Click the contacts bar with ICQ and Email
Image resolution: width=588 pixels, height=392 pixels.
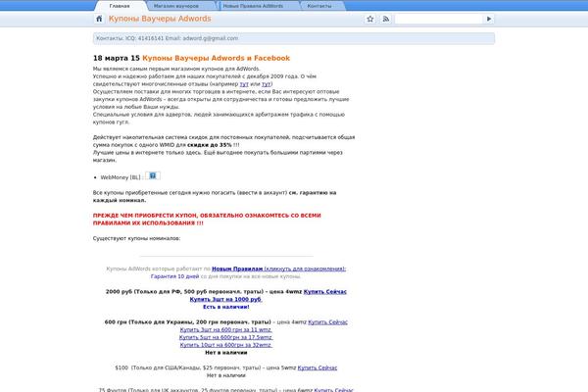click(294, 38)
